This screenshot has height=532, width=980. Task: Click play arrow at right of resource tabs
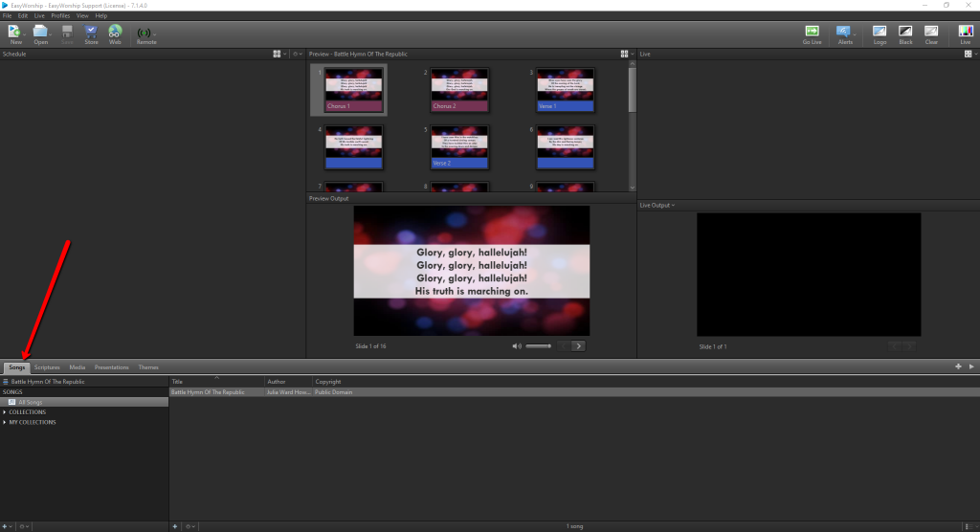pos(971,367)
